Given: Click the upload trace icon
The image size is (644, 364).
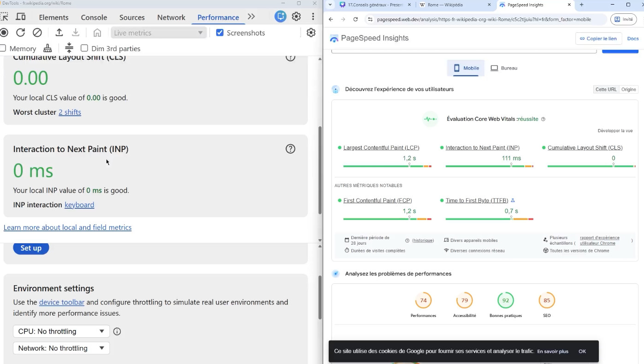Looking at the screenshot, I should (59, 33).
